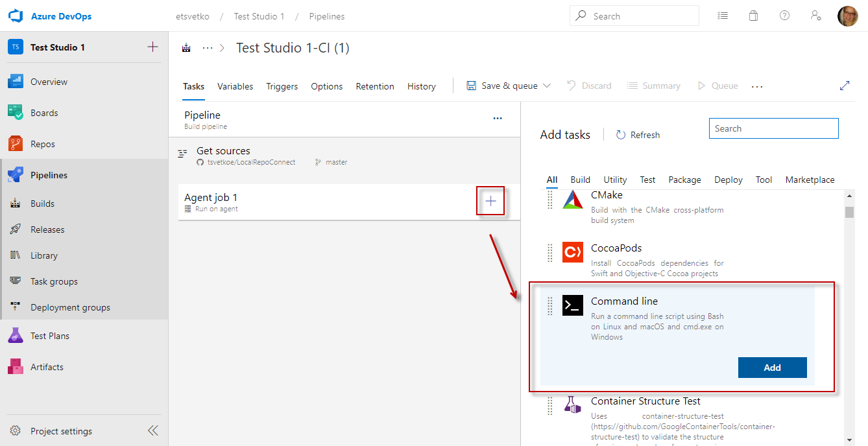The image size is (868, 446).
Task: Open Artifacts in the sidebar
Action: 84,367
